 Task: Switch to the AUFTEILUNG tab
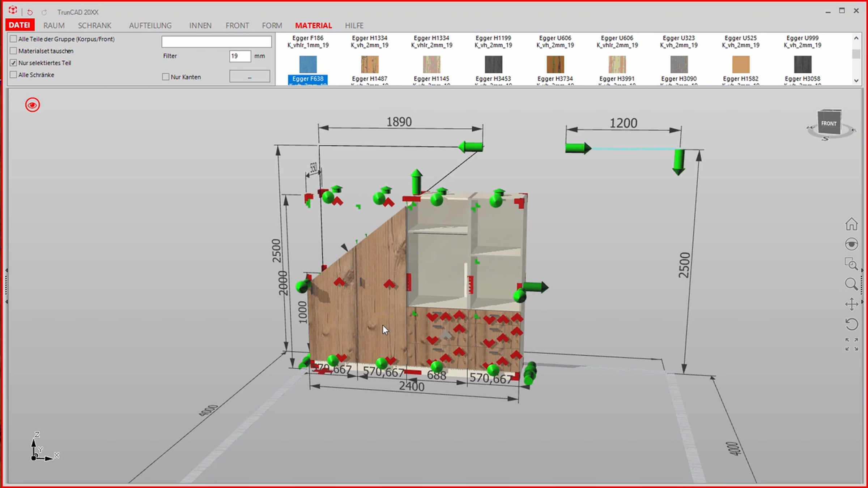150,25
